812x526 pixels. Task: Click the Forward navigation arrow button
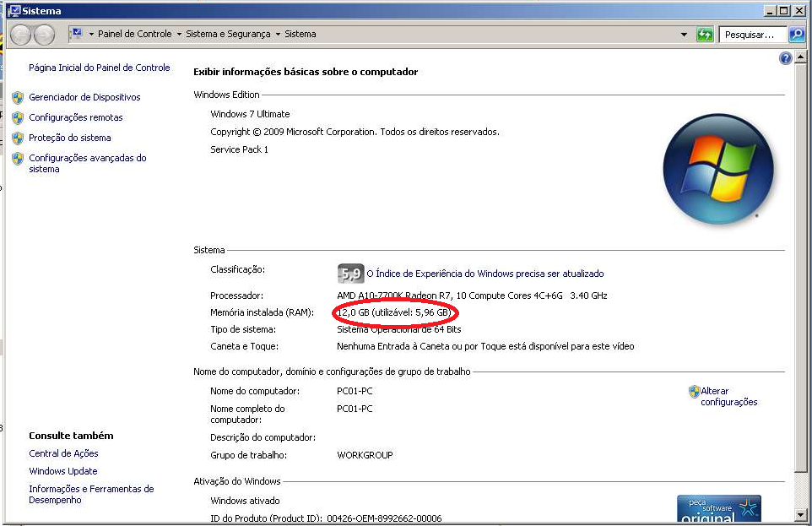point(44,35)
